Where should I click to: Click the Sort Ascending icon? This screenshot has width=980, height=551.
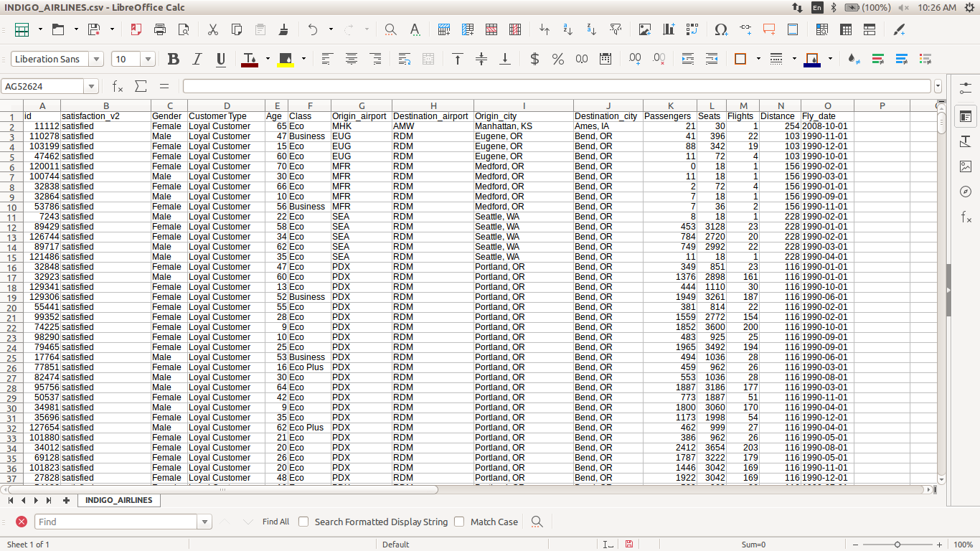tap(568, 29)
